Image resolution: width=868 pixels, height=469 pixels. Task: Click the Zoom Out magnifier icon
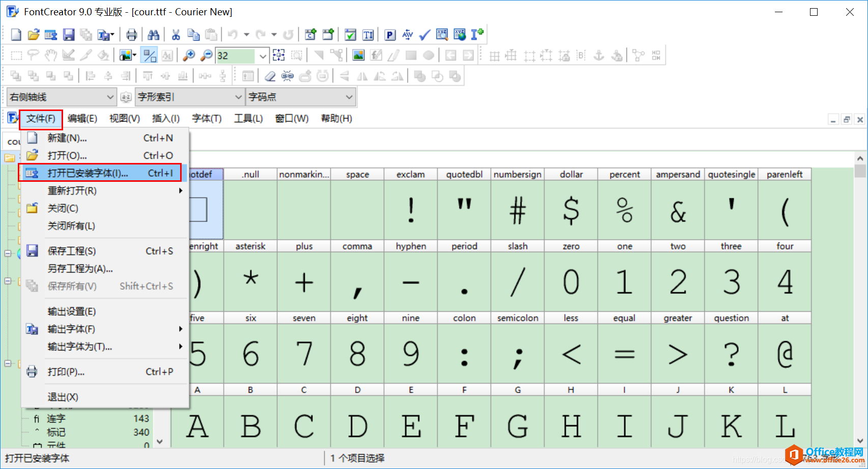[x=206, y=56]
